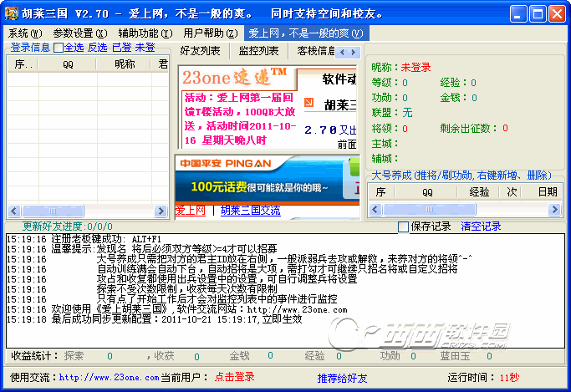
Task: Maximize the 胡莱三国 window
Action: pyautogui.click(x=538, y=14)
